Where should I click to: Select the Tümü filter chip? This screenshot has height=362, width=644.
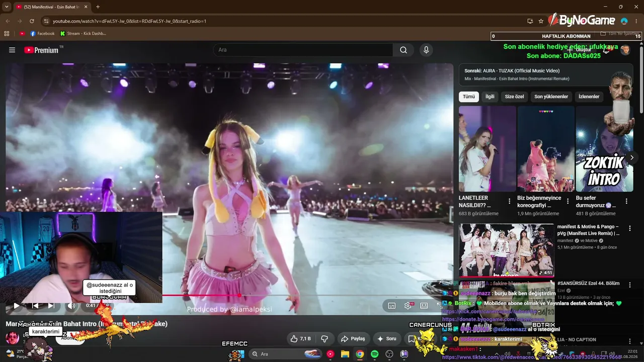pyautogui.click(x=469, y=97)
